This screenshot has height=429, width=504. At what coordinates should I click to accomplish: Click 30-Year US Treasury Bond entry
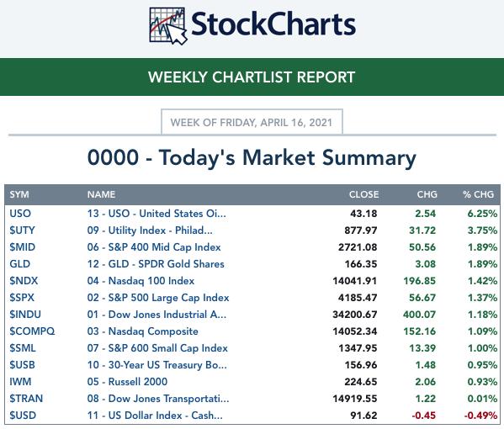tap(157, 365)
